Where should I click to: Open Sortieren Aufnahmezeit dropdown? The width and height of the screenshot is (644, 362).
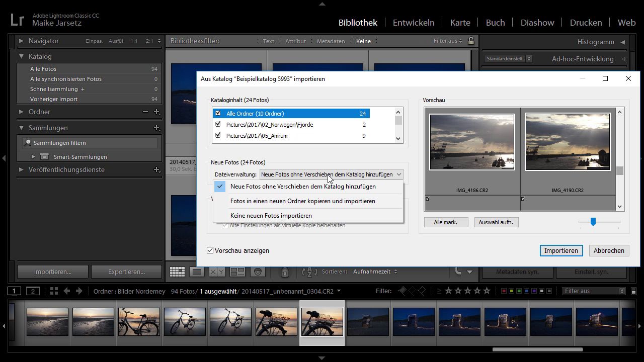[x=375, y=271]
